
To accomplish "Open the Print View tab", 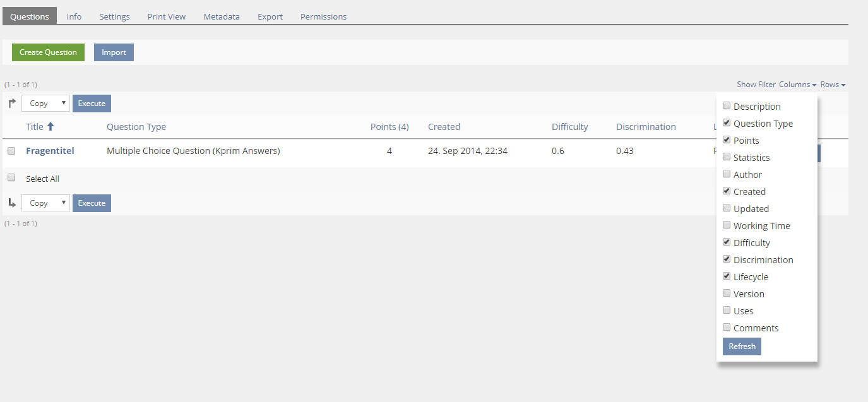I will pos(167,16).
